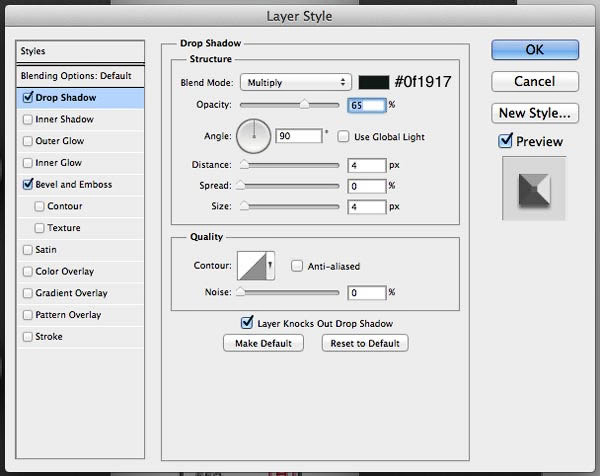
Task: Click the Opacity value field
Action: point(367,105)
